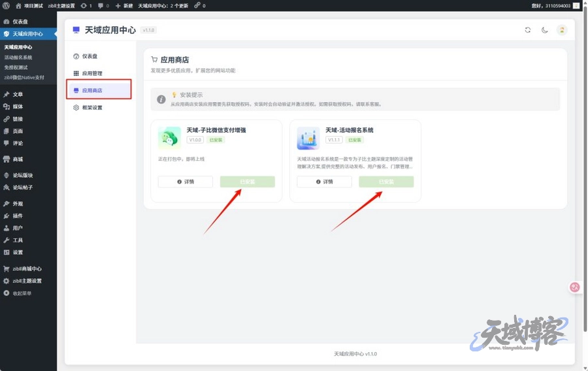Viewport: 588px width, 371px height.
Task: Click the link chain icon in admin bar
Action: pos(199,6)
